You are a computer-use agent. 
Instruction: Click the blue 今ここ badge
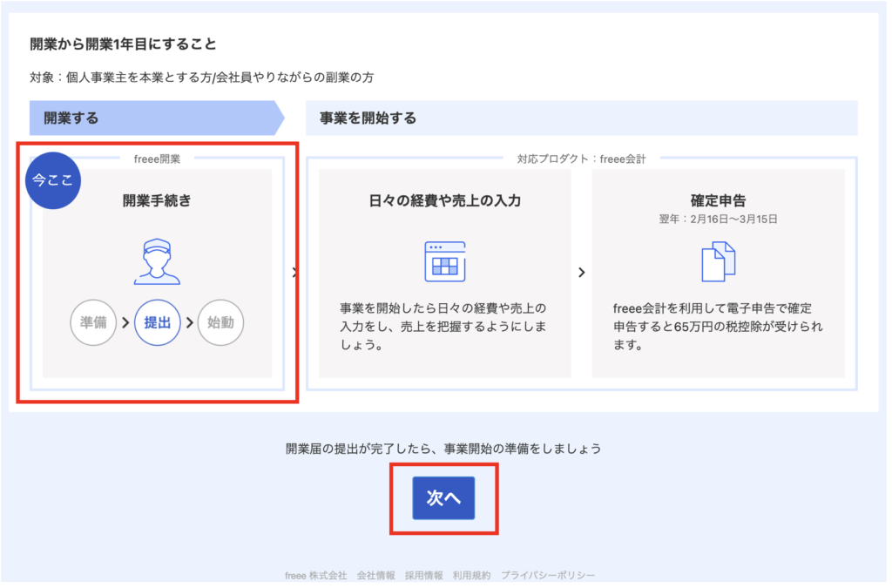(x=53, y=181)
